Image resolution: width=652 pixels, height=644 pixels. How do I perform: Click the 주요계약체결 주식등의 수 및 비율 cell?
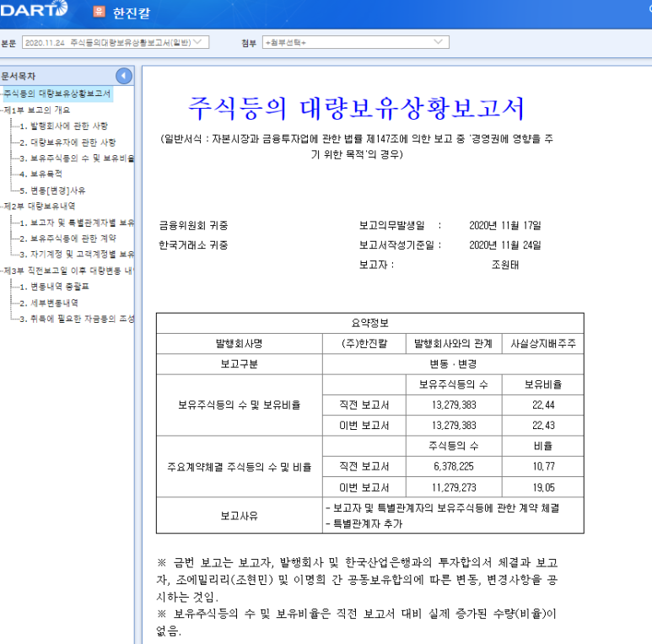click(239, 467)
